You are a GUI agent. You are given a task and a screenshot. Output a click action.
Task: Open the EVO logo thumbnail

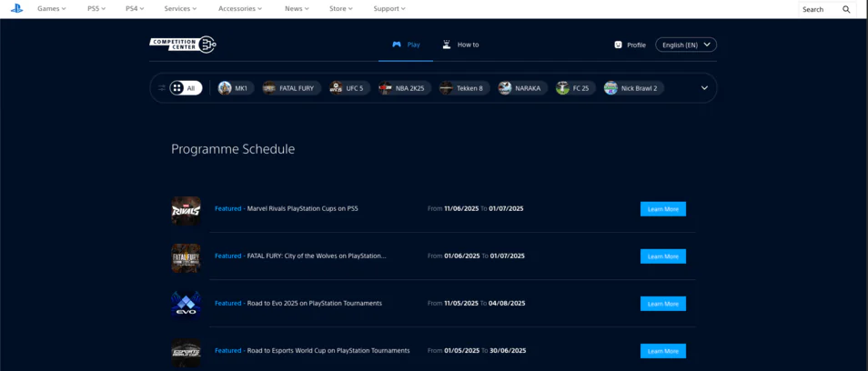186,306
